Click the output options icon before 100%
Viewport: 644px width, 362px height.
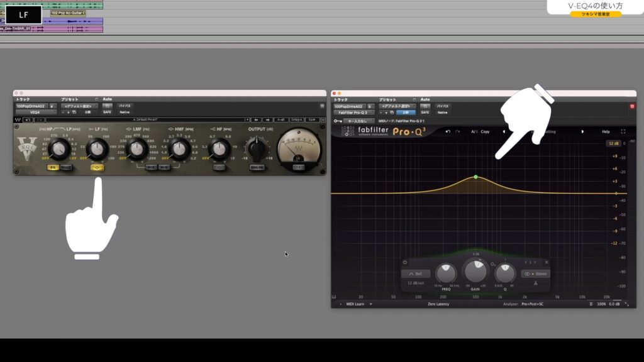(x=591, y=304)
